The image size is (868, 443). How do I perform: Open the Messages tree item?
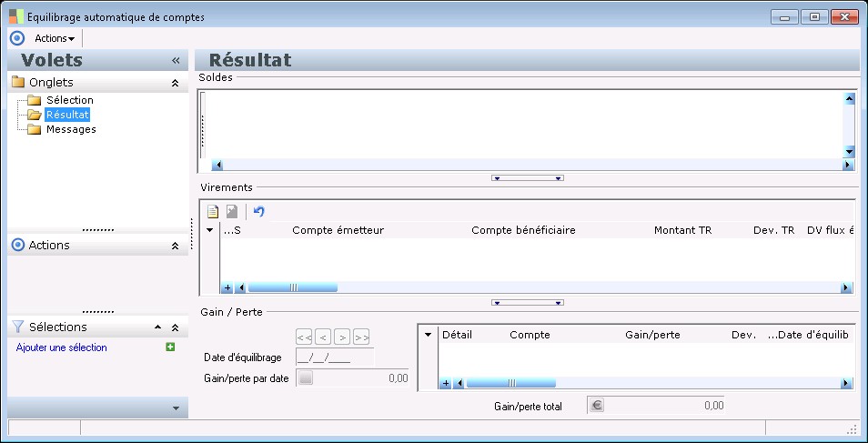point(71,129)
